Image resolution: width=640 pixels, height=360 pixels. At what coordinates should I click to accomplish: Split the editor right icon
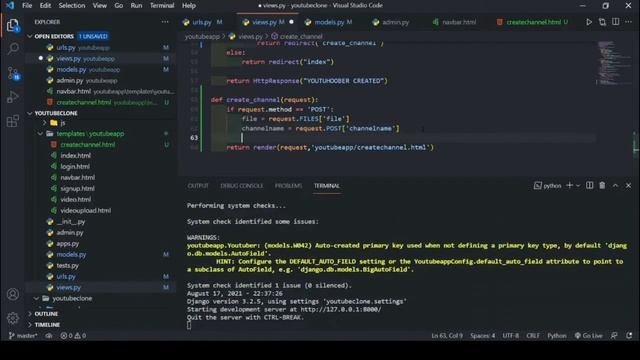point(615,22)
